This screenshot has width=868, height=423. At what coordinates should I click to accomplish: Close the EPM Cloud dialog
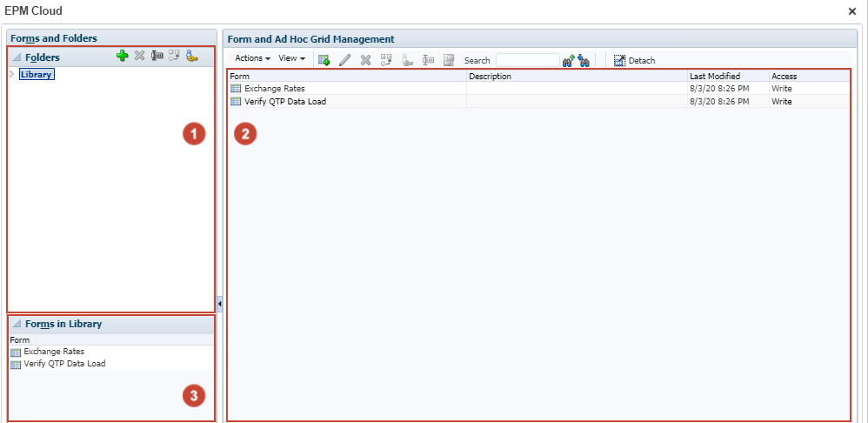[852, 11]
